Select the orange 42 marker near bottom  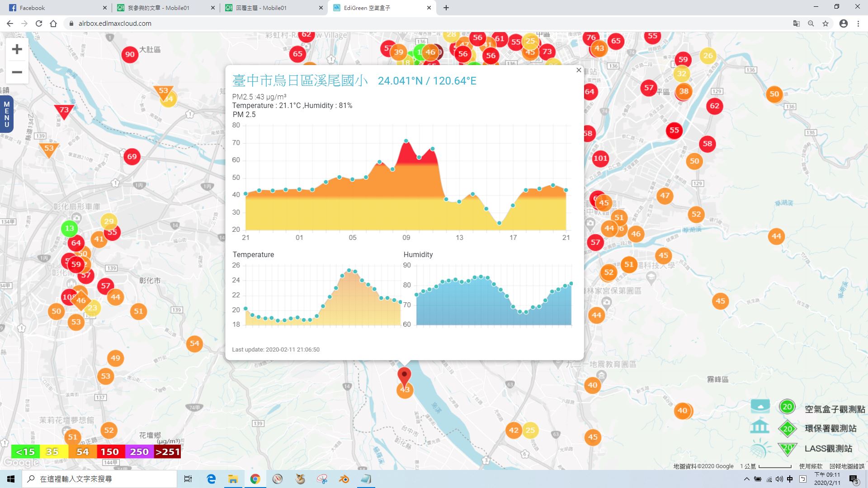tap(514, 430)
